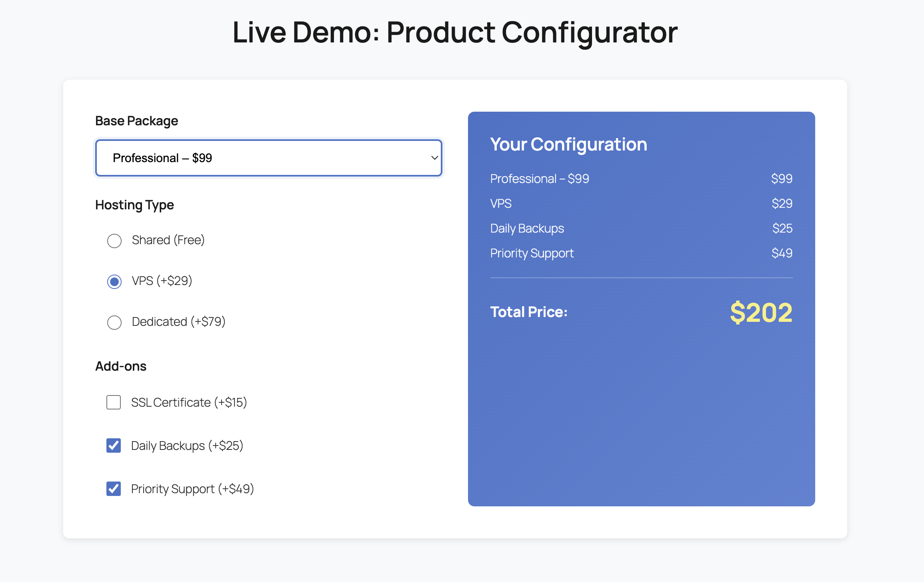This screenshot has width=924, height=582.
Task: Select the Shared (Free) radio button
Action: coord(114,241)
